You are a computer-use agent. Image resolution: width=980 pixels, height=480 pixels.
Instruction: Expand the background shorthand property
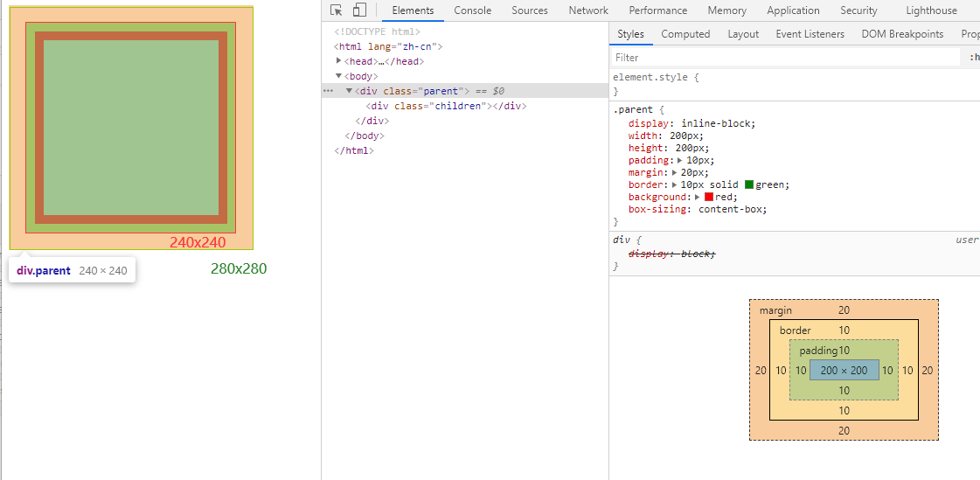tap(698, 197)
